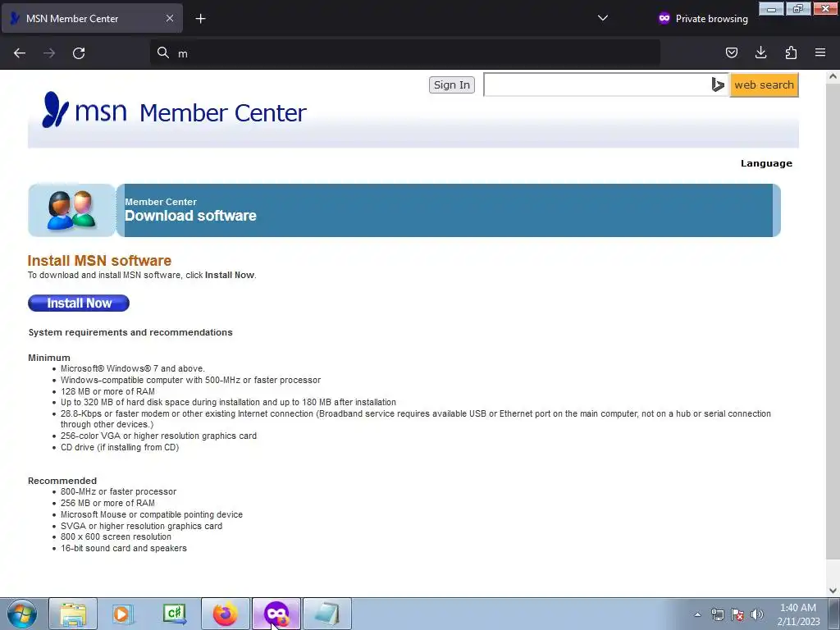
Task: Close the MSN Member Center tab
Action: 169,18
